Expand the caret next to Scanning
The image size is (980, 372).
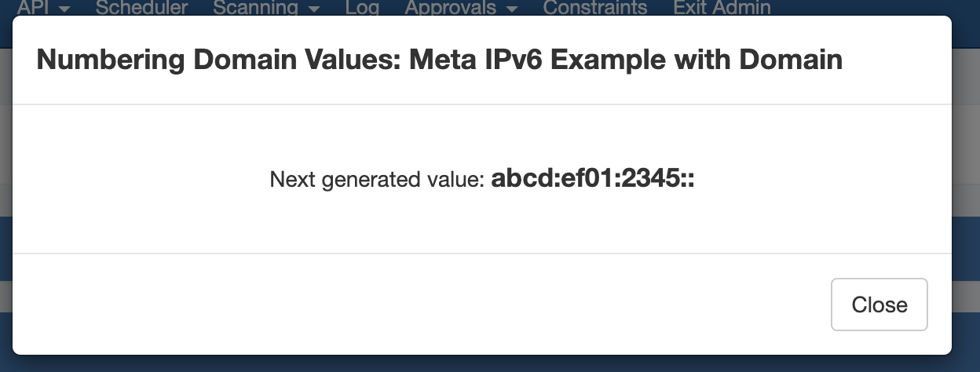point(314,9)
